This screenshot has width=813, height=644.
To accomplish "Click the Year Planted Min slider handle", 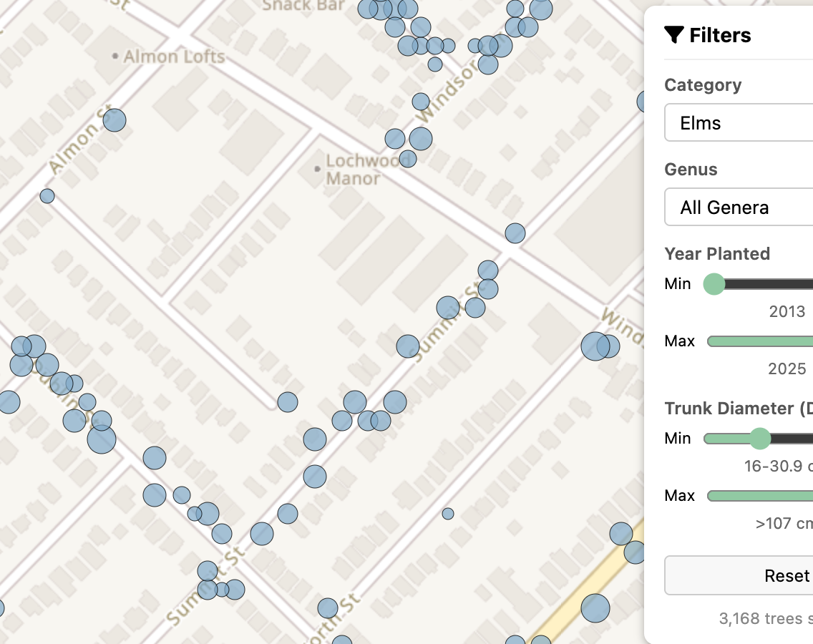I will (714, 284).
